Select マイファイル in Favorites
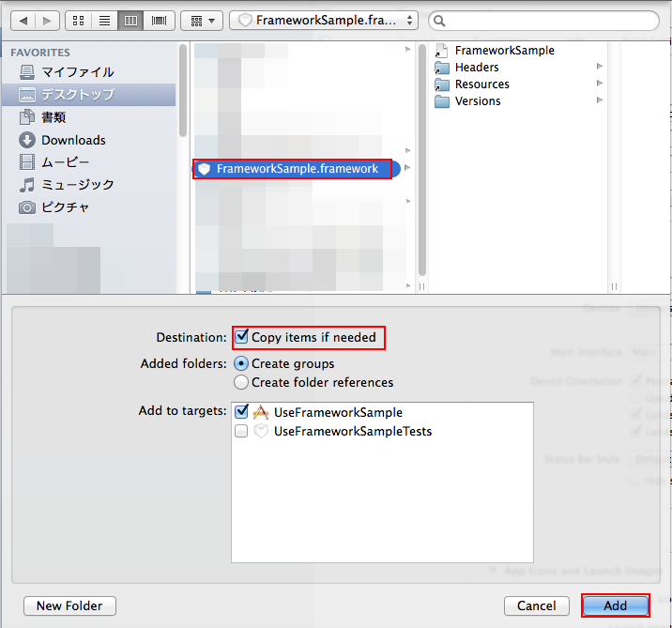Screen dimensions: 672x628 [x=89, y=72]
